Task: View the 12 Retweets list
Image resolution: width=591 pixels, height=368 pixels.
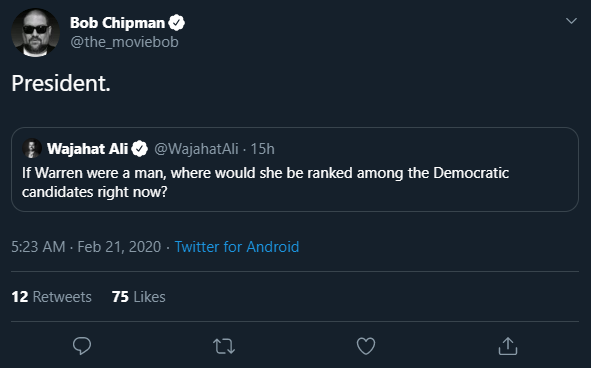Action: coord(52,297)
